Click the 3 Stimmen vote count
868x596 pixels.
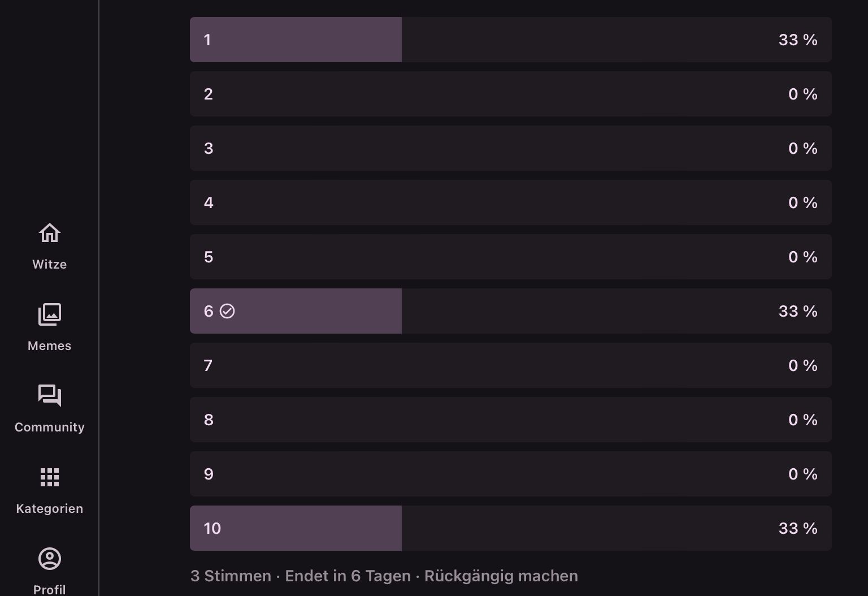[231, 576]
